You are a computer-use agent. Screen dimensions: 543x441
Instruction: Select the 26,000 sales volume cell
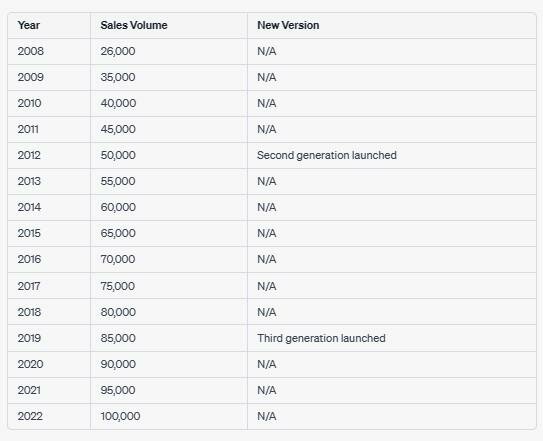[169, 51]
